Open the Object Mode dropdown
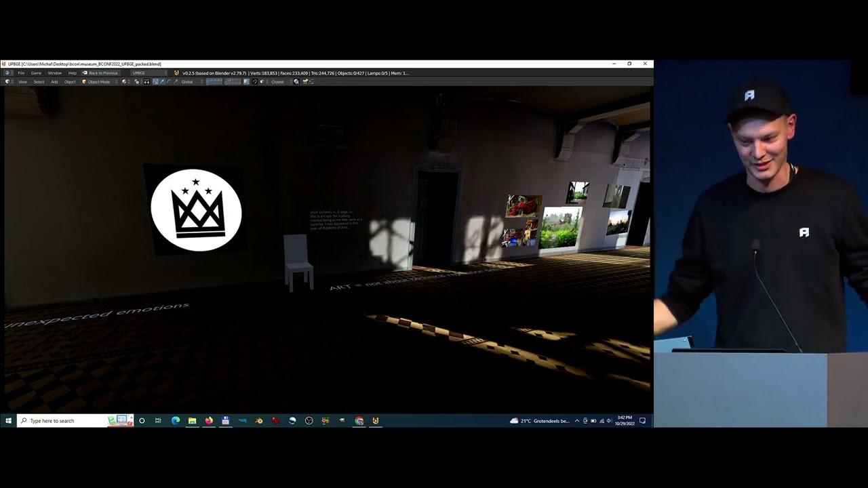This screenshot has height=488, width=868. click(99, 81)
